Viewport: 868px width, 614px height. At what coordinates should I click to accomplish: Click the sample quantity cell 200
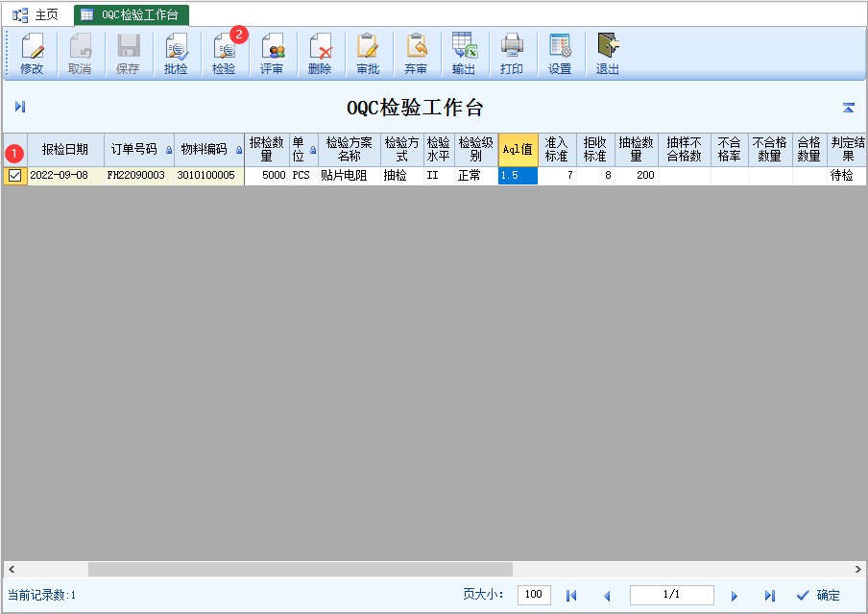click(x=637, y=176)
